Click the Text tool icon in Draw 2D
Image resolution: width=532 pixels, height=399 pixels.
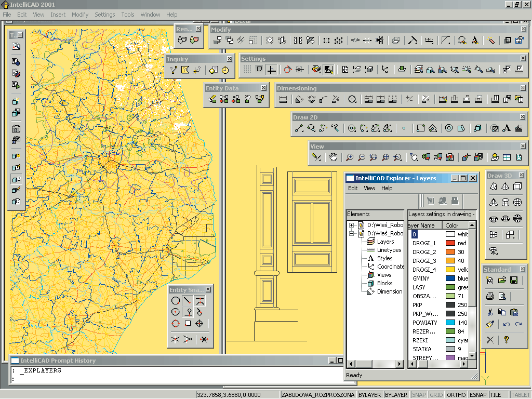click(x=507, y=128)
